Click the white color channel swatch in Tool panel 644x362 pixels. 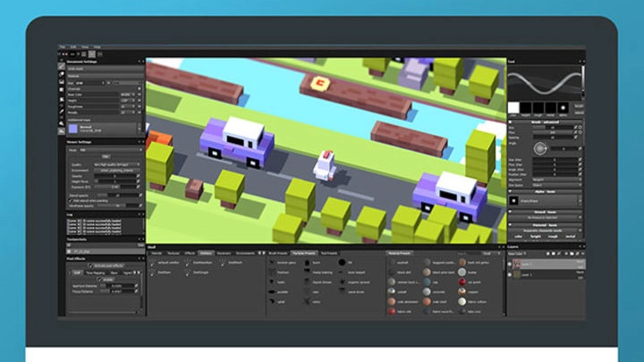[x=513, y=108]
